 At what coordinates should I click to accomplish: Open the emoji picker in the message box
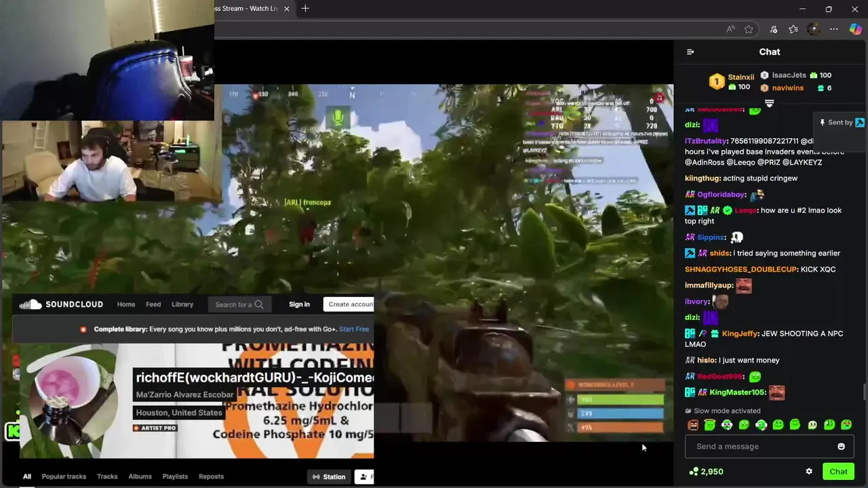[x=841, y=447]
